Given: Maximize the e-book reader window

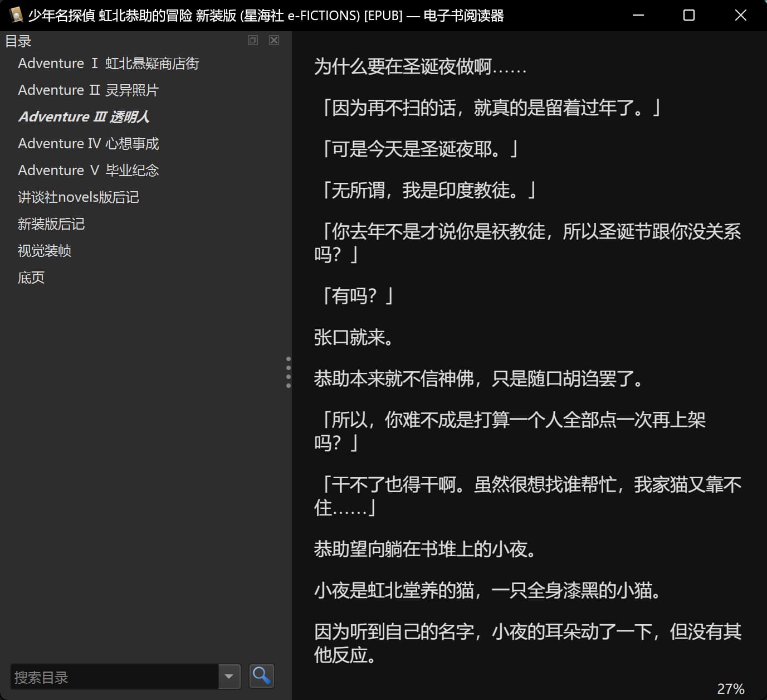Looking at the screenshot, I should click(689, 15).
